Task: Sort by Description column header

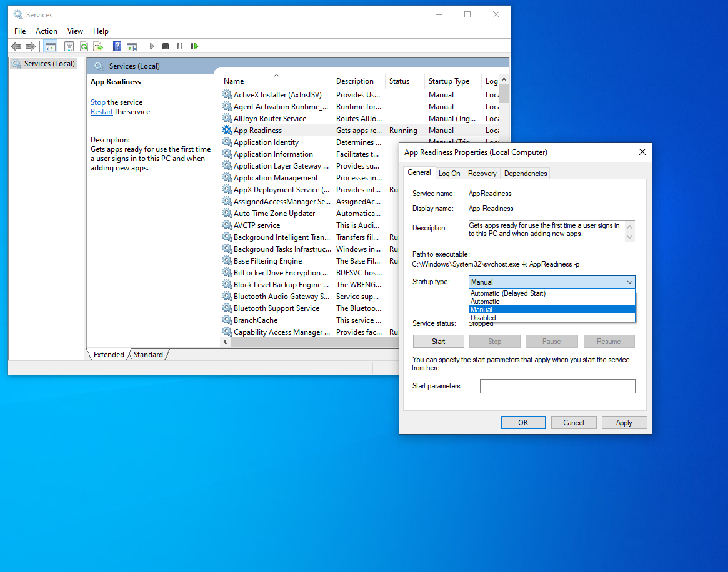Action: [x=359, y=81]
